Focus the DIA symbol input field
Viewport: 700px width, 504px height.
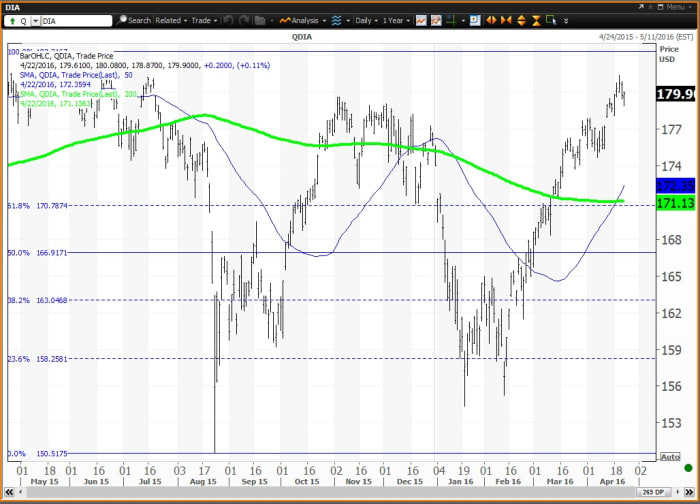click(76, 21)
